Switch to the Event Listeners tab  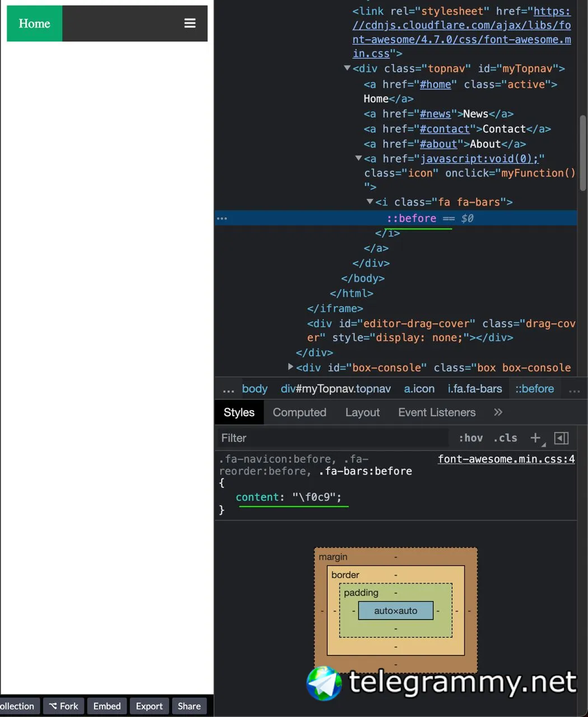click(x=437, y=412)
